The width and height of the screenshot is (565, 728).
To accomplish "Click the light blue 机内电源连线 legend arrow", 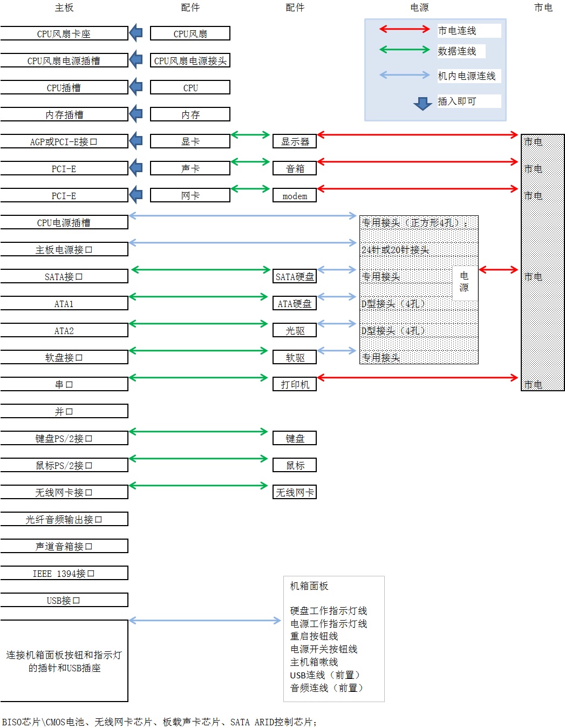I will point(405,75).
